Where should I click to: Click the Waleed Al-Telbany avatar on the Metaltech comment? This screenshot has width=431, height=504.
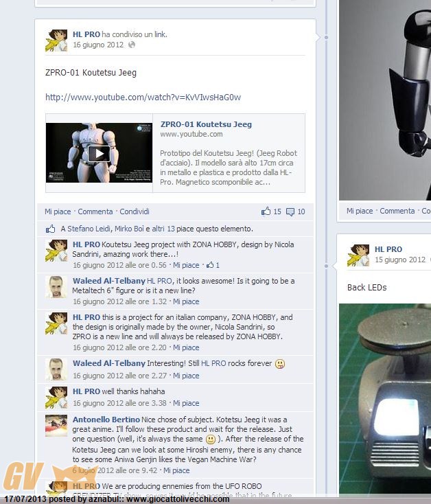tap(56, 287)
